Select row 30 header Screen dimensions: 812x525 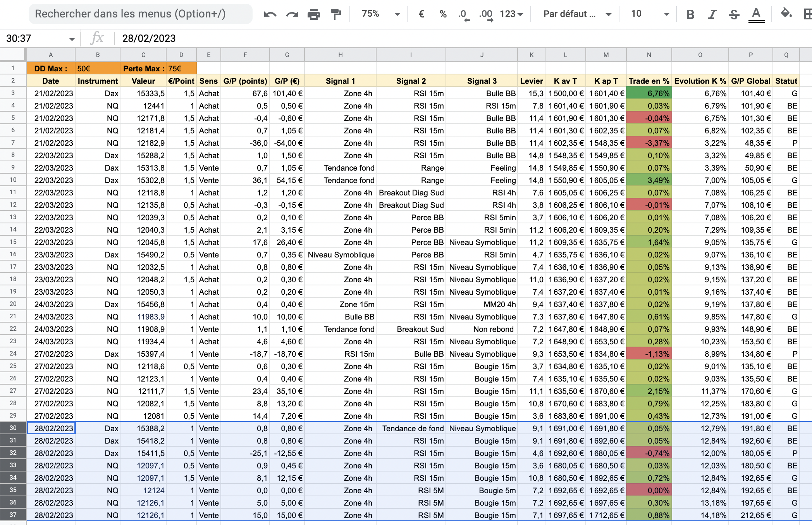[x=13, y=428]
